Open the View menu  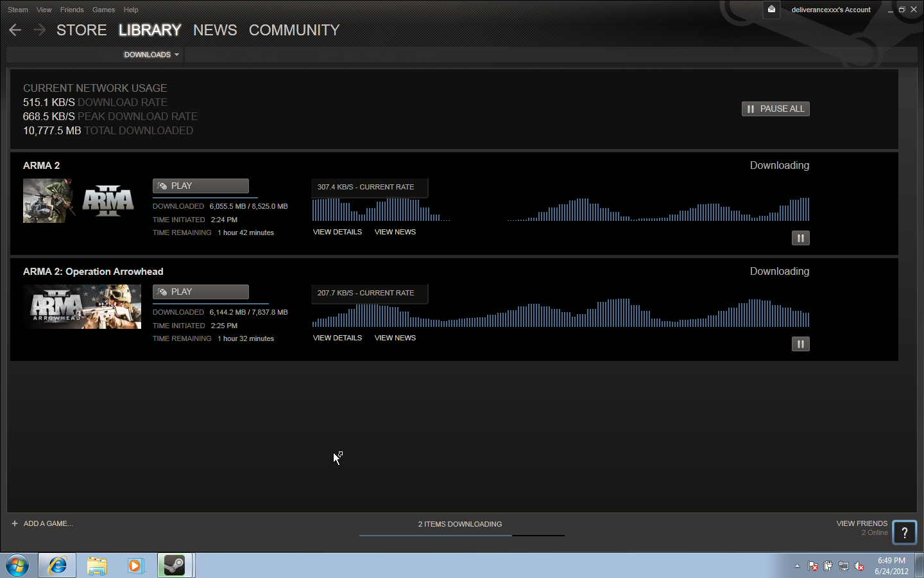coord(44,10)
